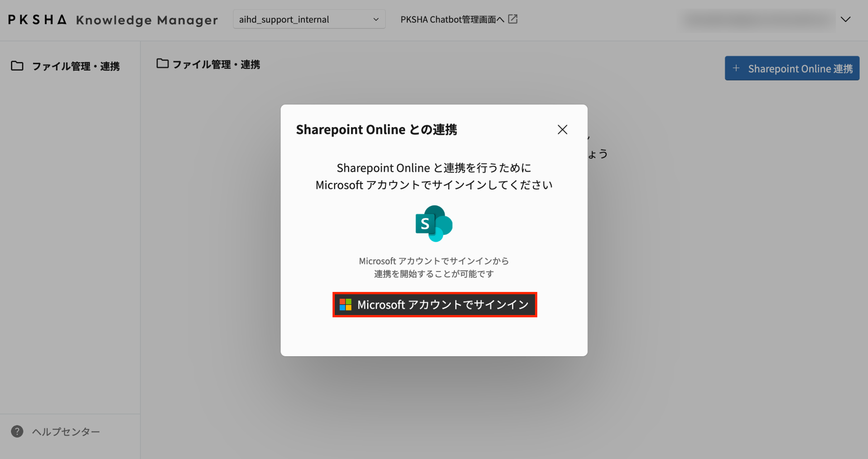
Task: Click the plus icon on Sharepoint 連携 button
Action: 736,68
